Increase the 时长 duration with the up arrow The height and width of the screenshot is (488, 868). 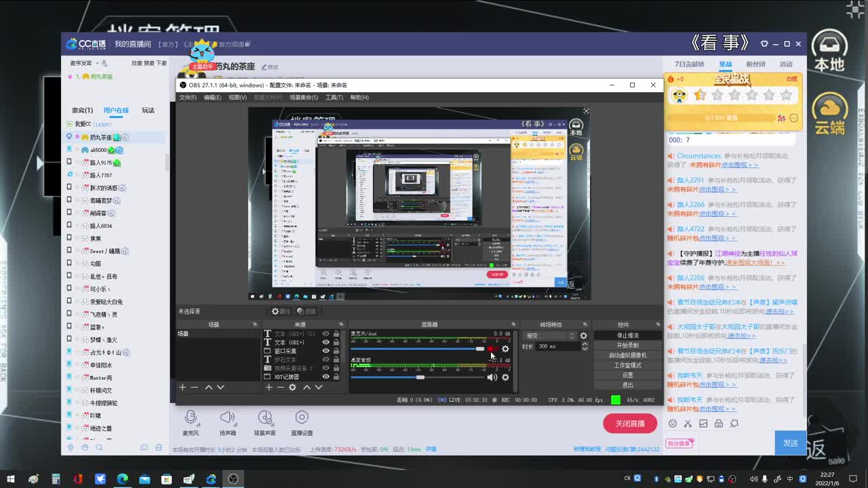coord(585,344)
